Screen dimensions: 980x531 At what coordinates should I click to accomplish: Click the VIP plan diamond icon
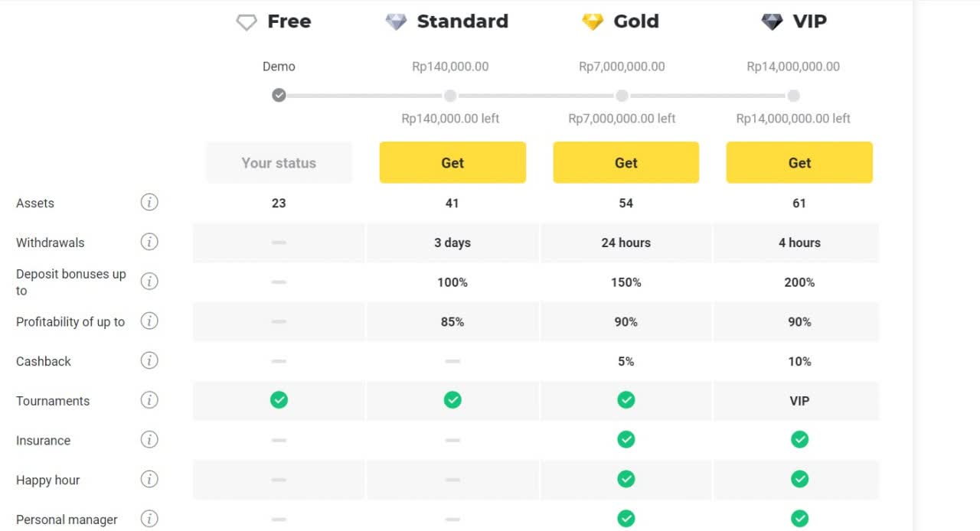(771, 21)
